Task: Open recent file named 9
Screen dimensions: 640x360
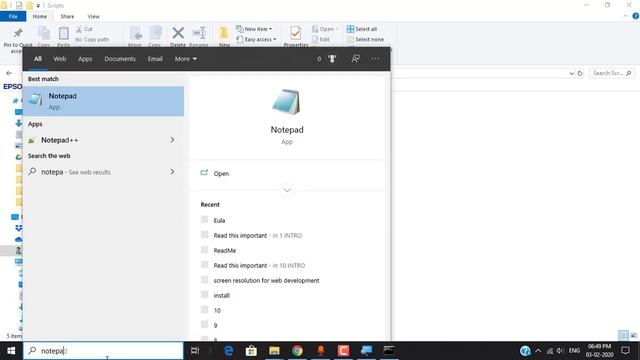Action: click(x=215, y=325)
